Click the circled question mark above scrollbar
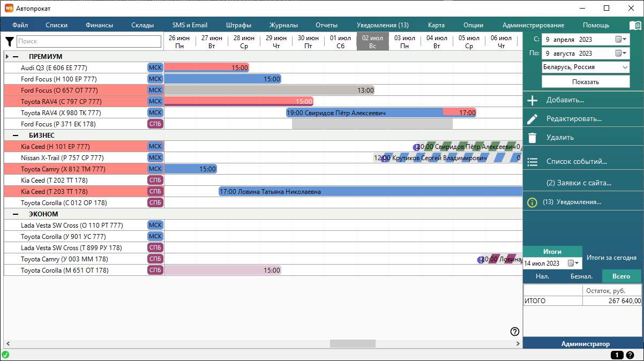The image size is (644, 361). (515, 332)
